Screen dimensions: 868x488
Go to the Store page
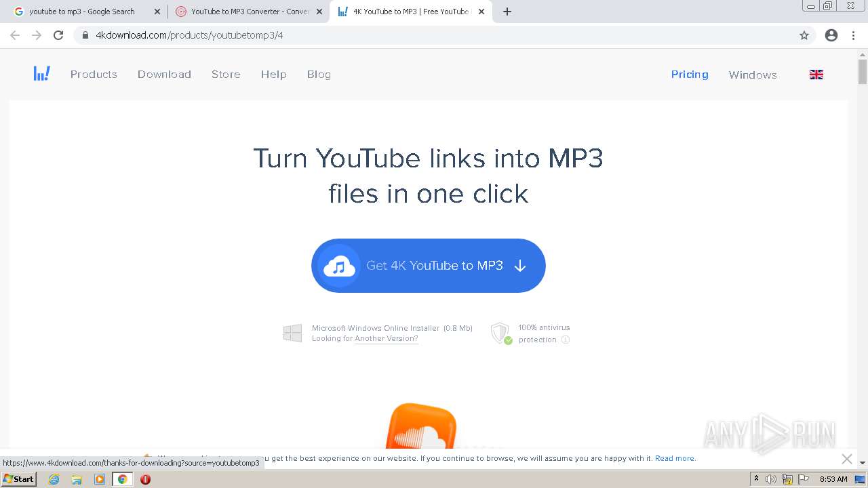click(226, 75)
